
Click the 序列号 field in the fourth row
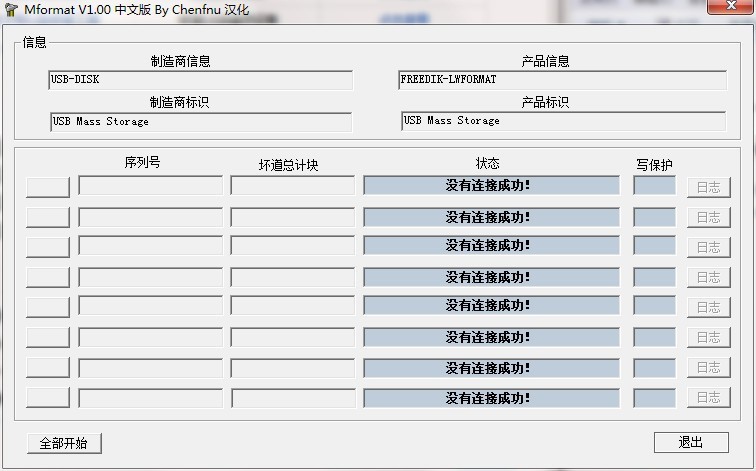pyautogui.click(x=150, y=277)
